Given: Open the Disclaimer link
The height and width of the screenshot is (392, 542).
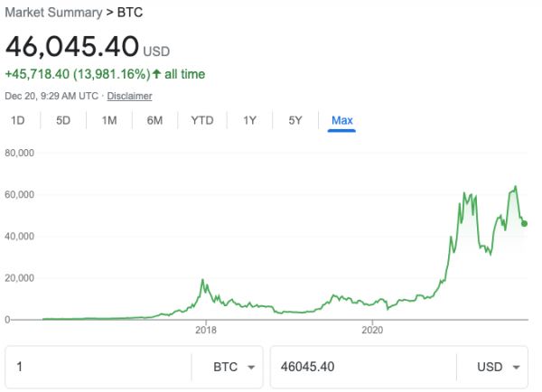Looking at the screenshot, I should click(130, 96).
